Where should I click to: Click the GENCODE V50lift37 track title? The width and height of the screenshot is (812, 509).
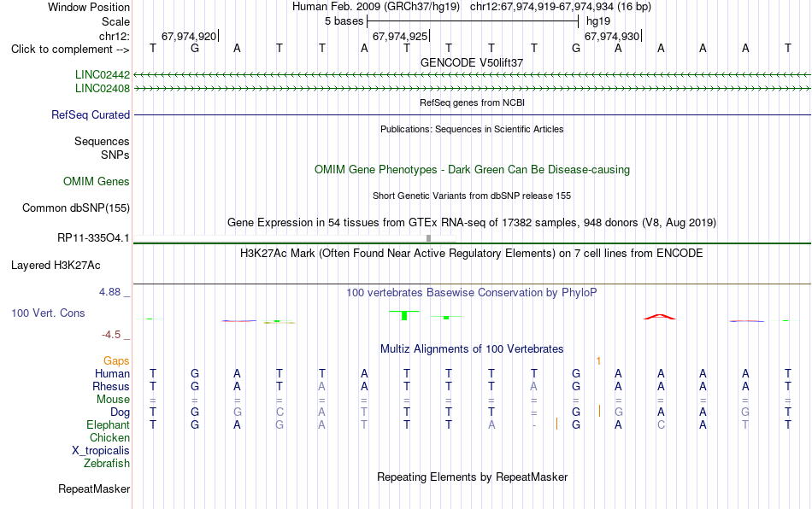pos(472,62)
